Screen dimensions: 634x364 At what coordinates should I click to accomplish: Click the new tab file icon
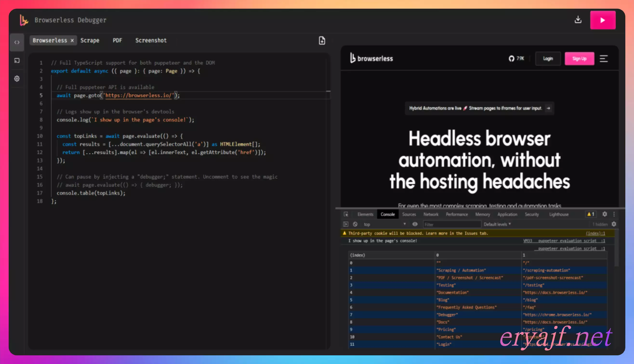pyautogui.click(x=322, y=40)
